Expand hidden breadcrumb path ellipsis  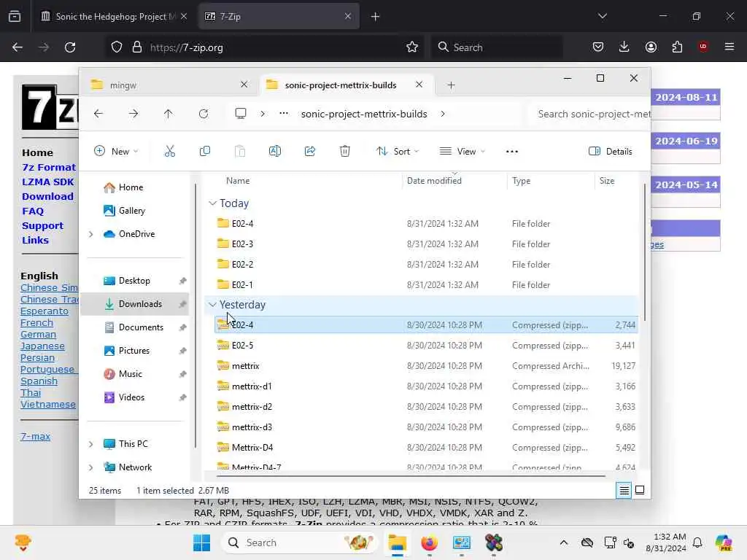pyautogui.click(x=284, y=113)
